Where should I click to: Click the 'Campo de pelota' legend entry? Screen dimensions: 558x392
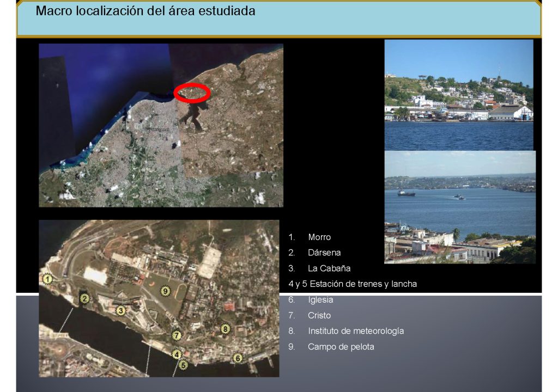pos(341,347)
